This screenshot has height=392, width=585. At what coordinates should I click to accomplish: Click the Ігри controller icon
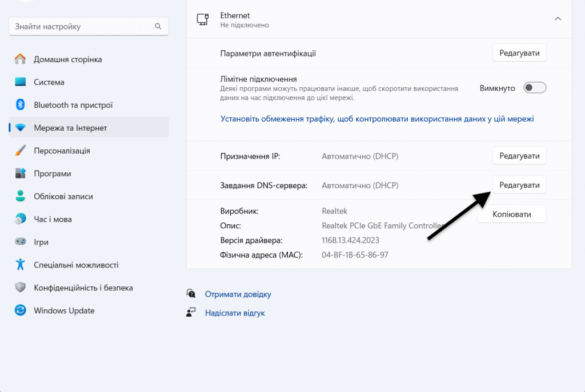point(21,241)
